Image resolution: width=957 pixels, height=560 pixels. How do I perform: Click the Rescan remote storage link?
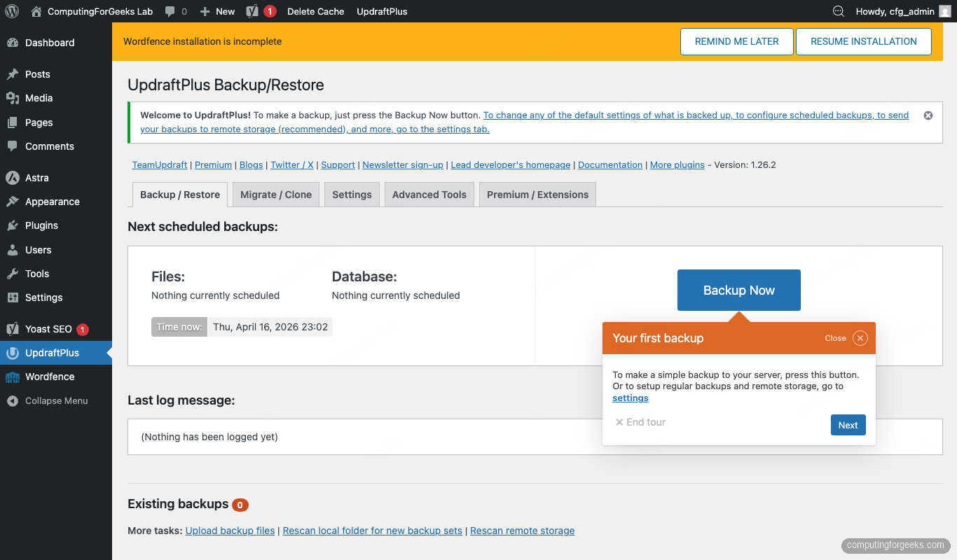(x=522, y=531)
